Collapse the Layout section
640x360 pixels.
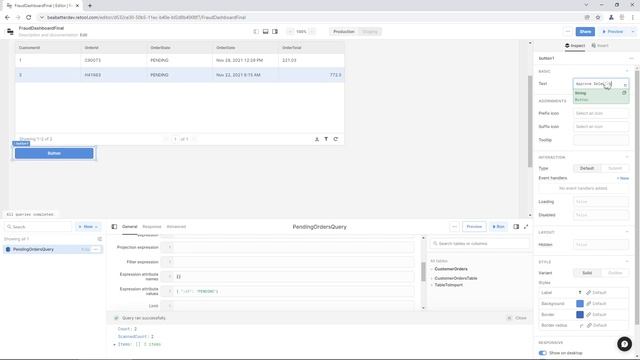(627, 232)
